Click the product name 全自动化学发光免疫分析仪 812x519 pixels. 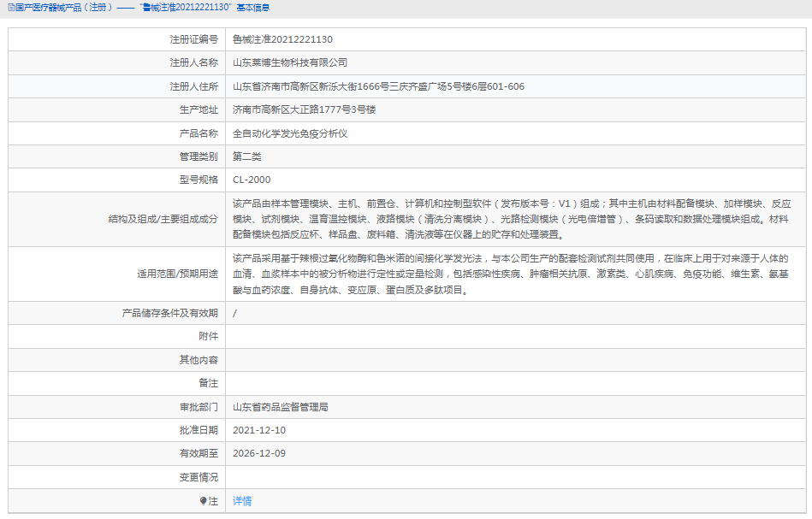291,133
